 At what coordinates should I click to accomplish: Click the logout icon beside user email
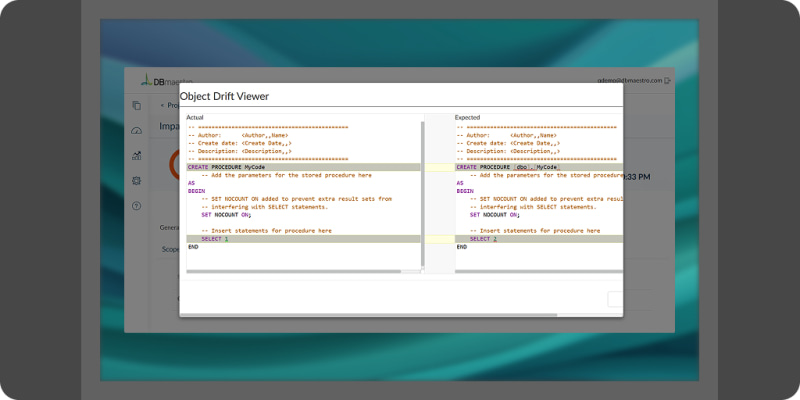[x=667, y=81]
